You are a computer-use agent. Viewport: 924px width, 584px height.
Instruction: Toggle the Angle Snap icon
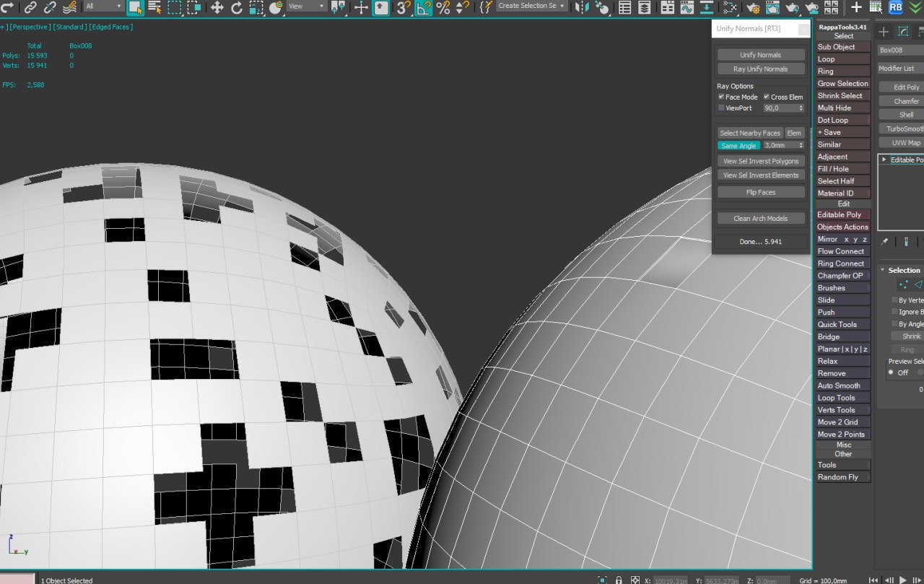(424, 7)
